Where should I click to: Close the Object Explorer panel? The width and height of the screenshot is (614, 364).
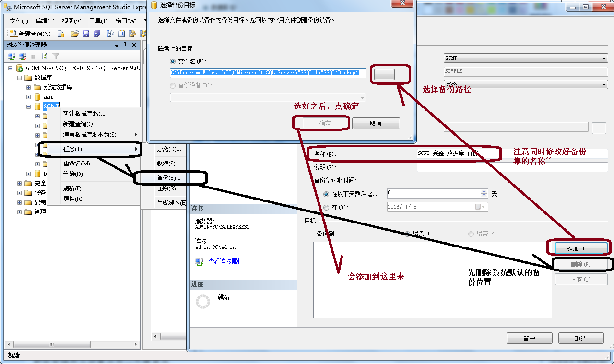[x=134, y=45]
